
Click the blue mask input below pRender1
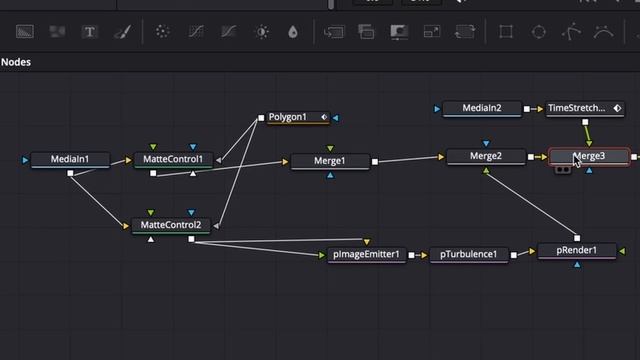point(577,265)
